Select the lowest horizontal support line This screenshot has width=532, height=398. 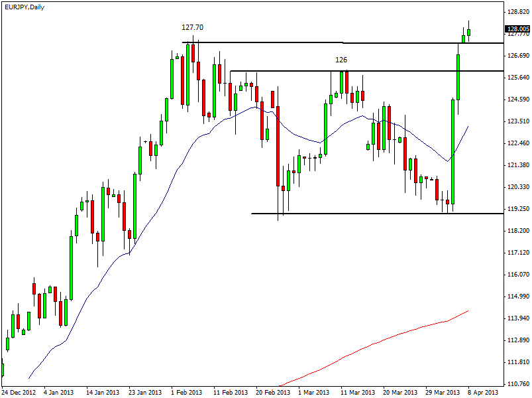(371, 214)
